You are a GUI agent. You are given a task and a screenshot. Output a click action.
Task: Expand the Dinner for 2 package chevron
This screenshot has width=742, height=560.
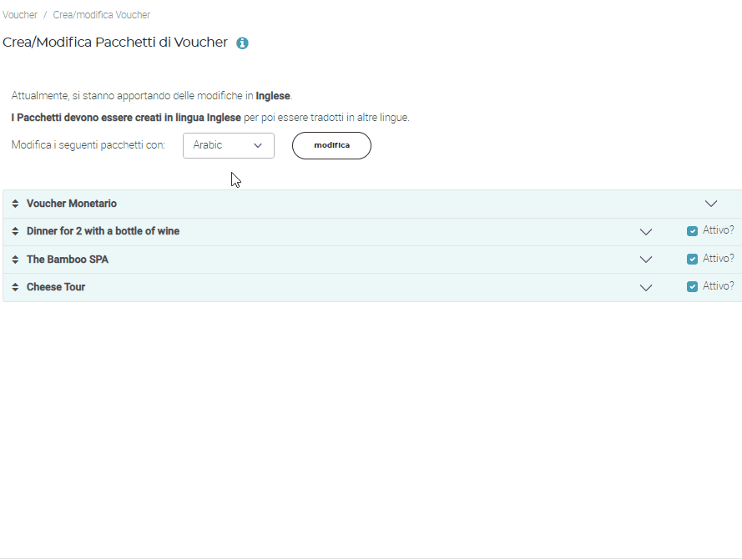point(645,232)
